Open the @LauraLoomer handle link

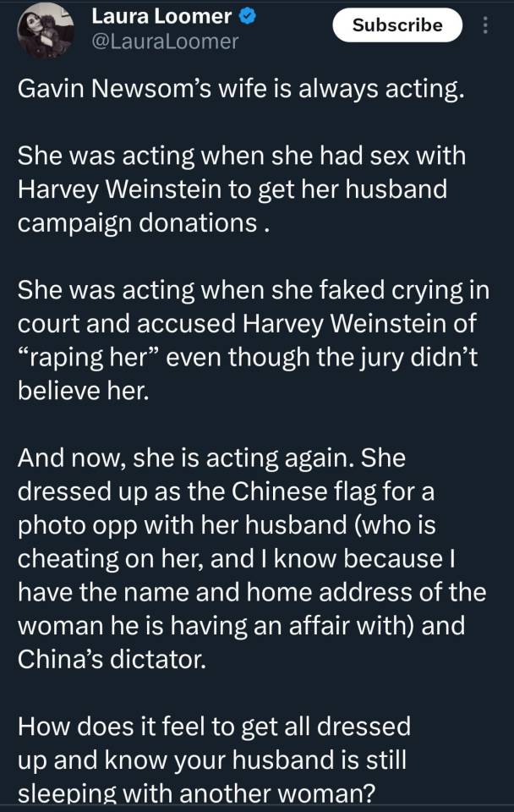[164, 41]
